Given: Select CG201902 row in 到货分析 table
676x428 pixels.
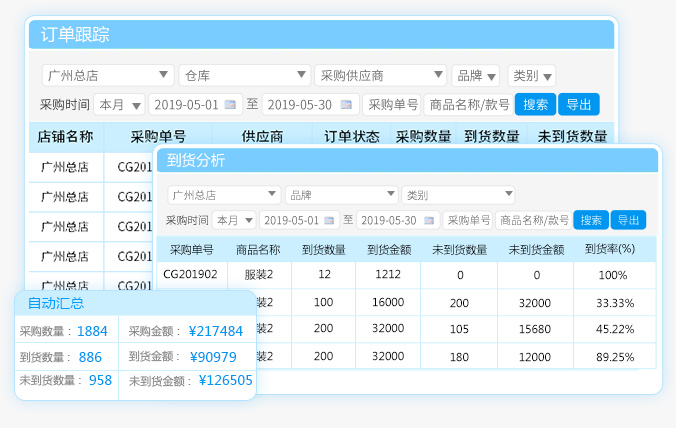Looking at the screenshot, I should [x=191, y=274].
